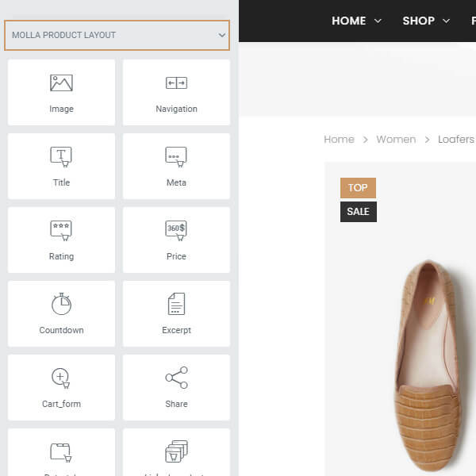Click the Home breadcrumb link
The image size is (476, 476).
click(x=339, y=139)
